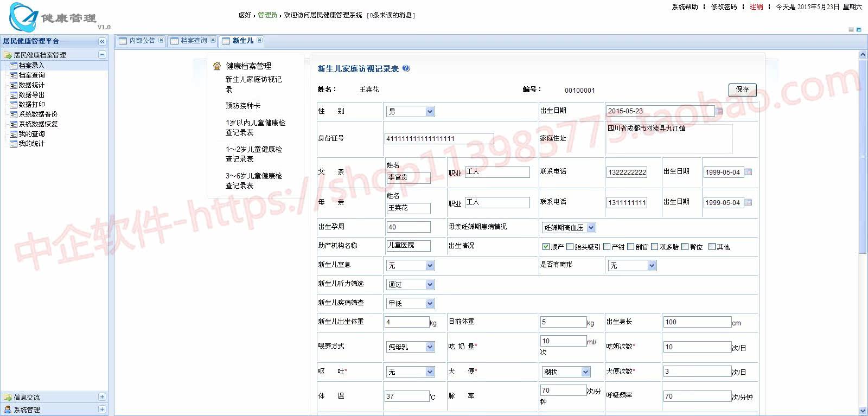Click the 保存 button

(x=742, y=90)
